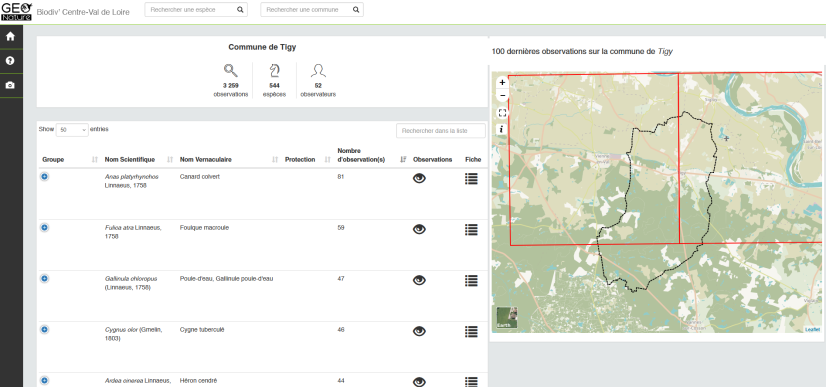Show observations of Foulque macroule

pos(419,229)
